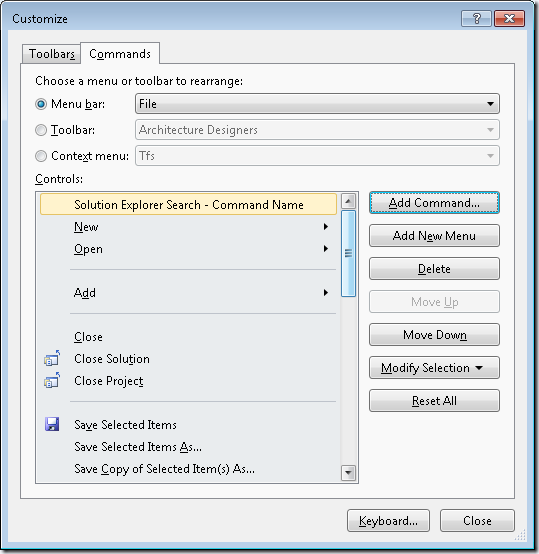Select the Toolbar radio button
Screen dimensions: 539x554
(41, 130)
